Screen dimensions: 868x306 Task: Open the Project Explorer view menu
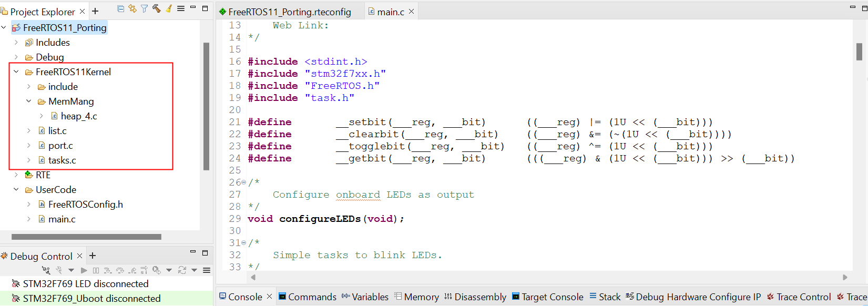click(181, 8)
